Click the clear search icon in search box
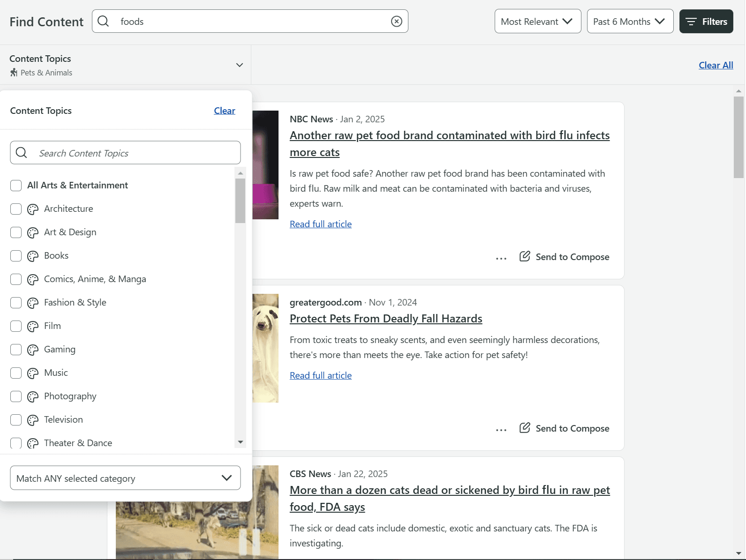Viewport: 746px width, 560px height. tap(396, 22)
